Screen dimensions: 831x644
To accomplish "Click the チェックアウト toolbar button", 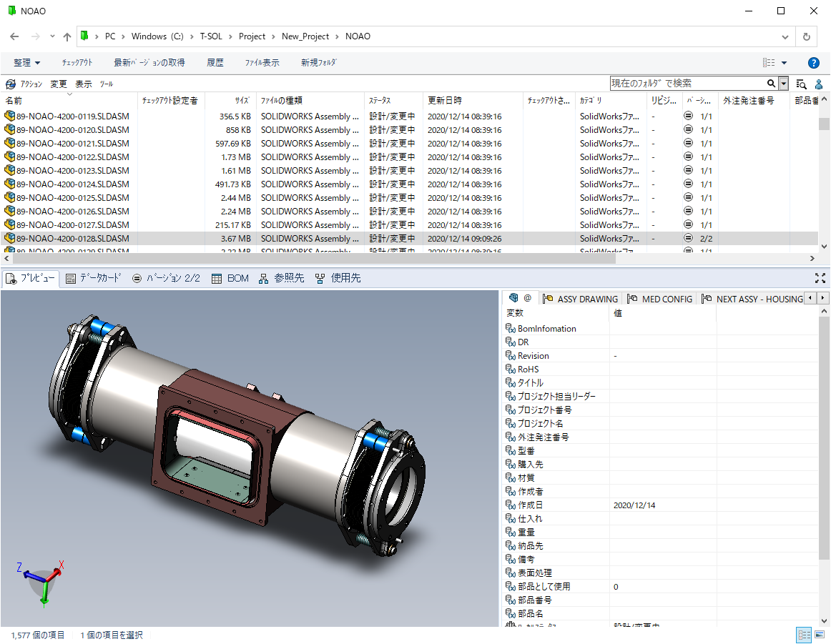I will (x=77, y=62).
